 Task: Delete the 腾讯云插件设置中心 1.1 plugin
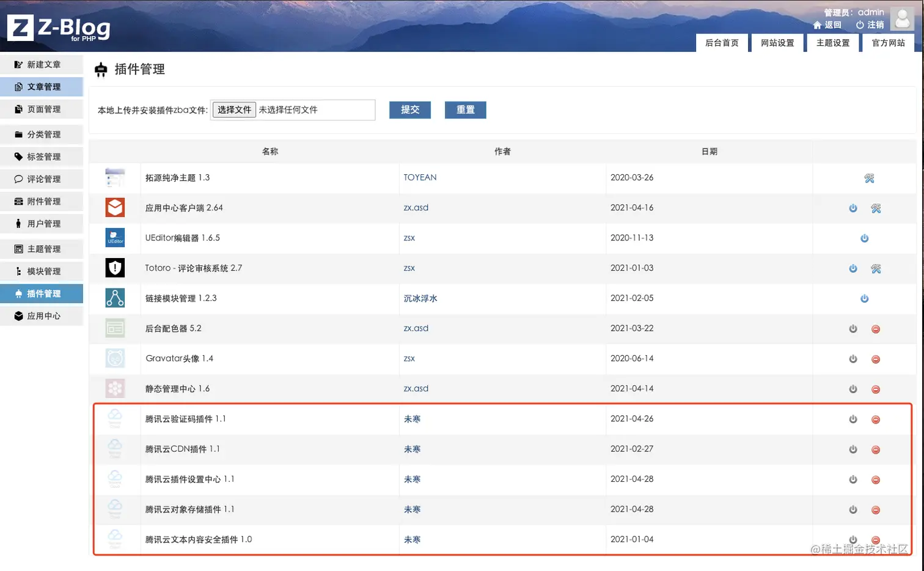[876, 480]
